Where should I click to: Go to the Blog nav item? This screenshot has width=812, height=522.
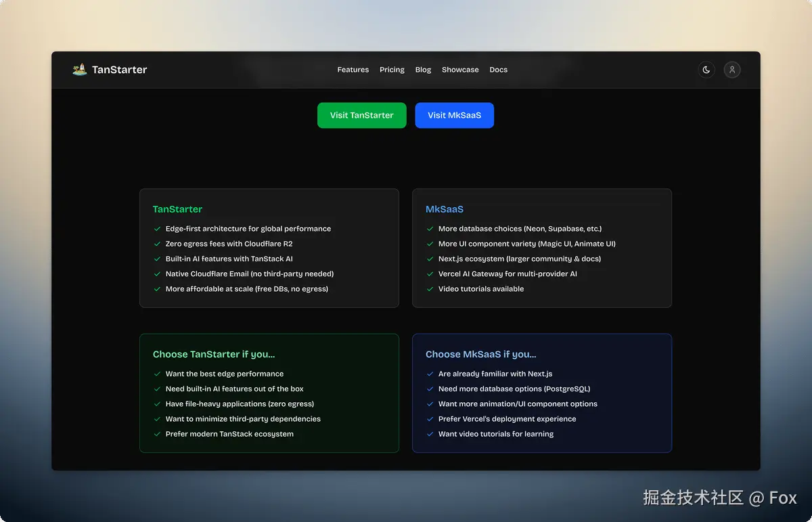[423, 70]
